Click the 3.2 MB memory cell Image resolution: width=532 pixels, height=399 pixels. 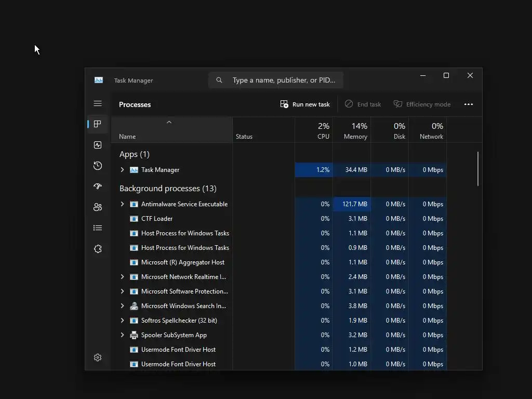coord(352,335)
